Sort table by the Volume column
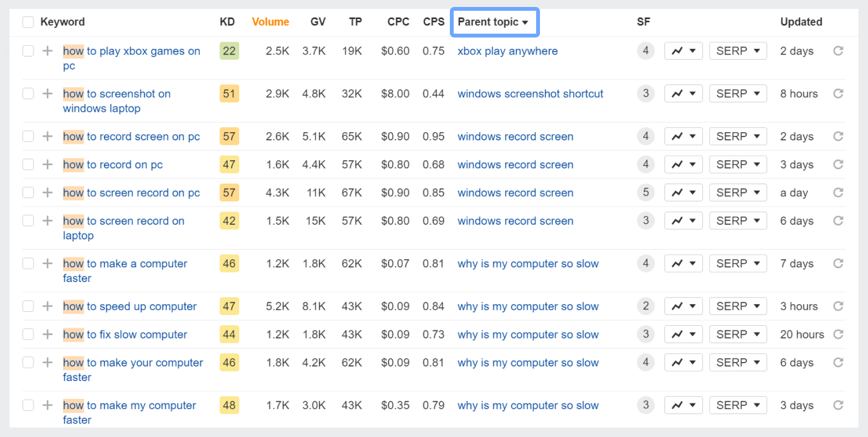868x437 pixels. click(x=270, y=22)
